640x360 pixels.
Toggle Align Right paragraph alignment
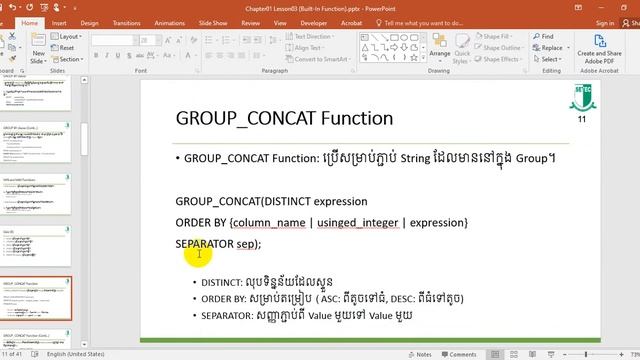click(231, 55)
